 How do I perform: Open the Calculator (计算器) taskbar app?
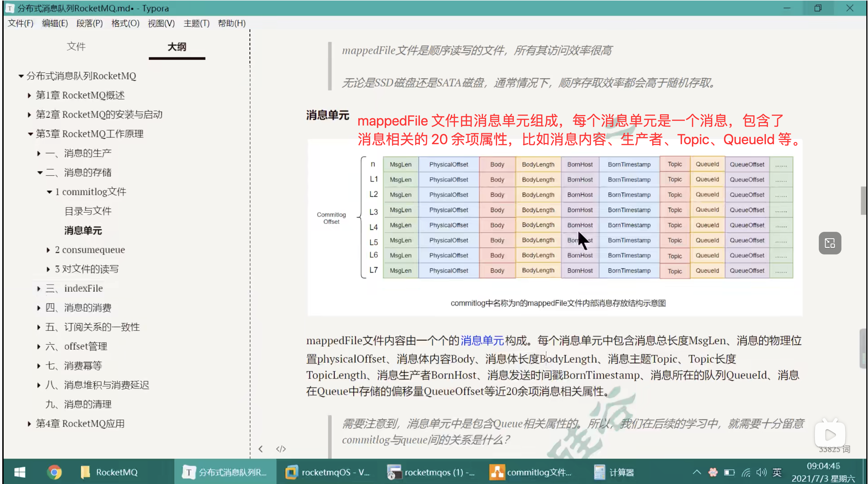pyautogui.click(x=614, y=472)
